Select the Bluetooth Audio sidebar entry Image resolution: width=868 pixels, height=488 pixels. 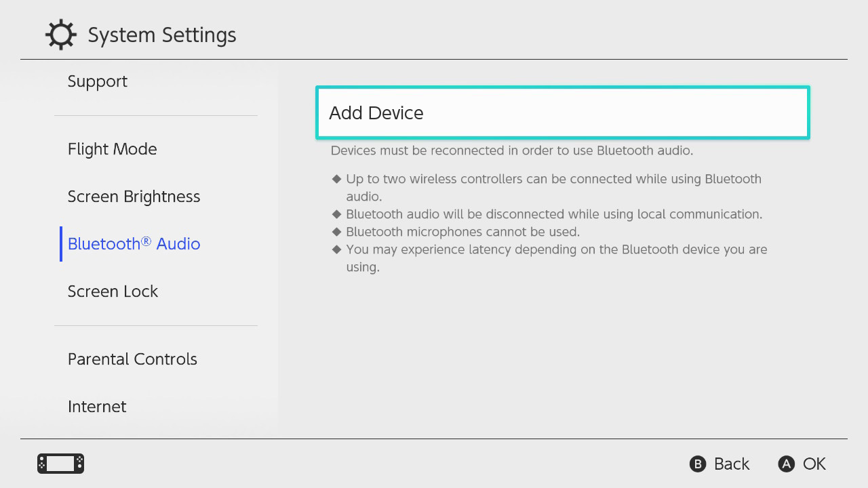[134, 243]
